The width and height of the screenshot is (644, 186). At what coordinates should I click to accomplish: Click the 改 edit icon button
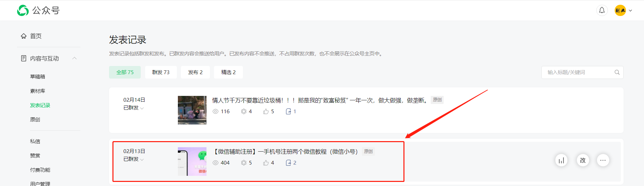[583, 160]
